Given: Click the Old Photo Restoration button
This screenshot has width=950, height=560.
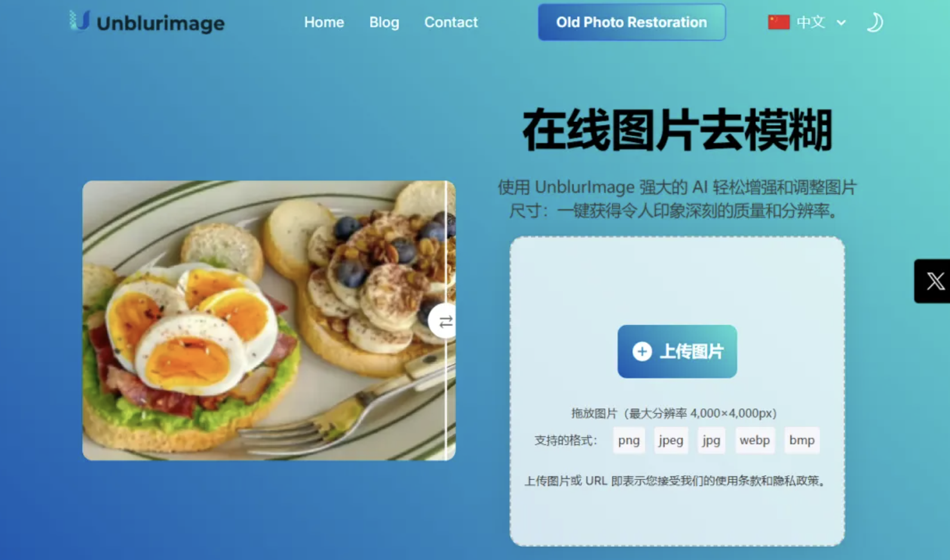Looking at the screenshot, I should [x=632, y=22].
